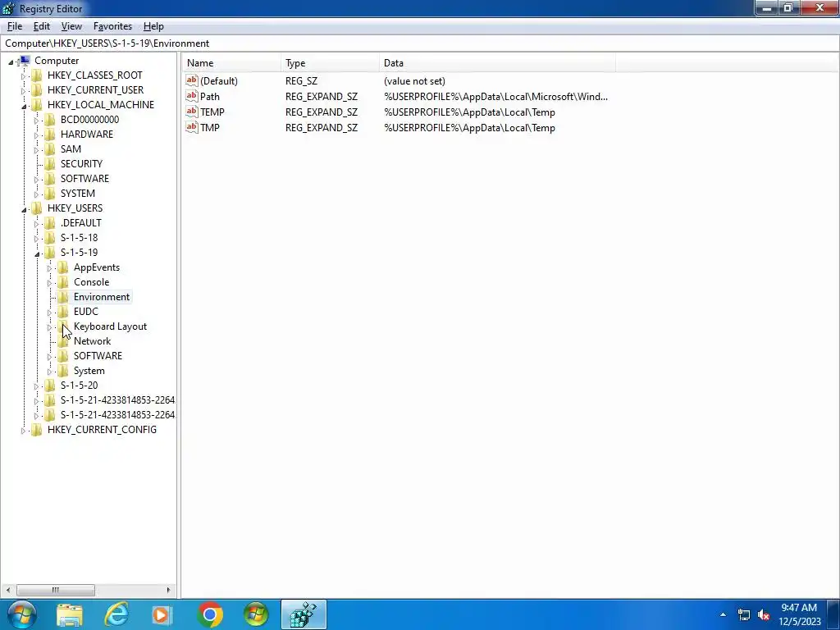Screen dimensions: 840x630
Task: Click the tree scrollbar left arrow
Action: point(8,590)
